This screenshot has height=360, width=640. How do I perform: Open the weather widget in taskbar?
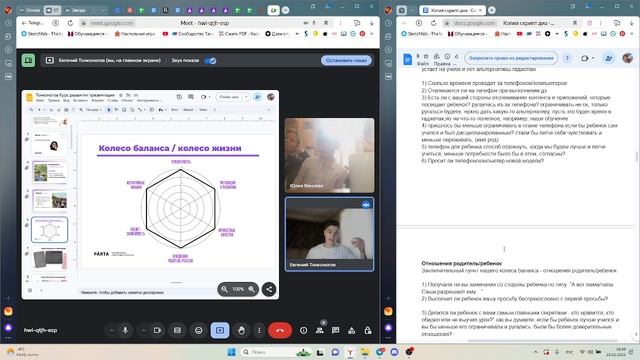pos(22,352)
